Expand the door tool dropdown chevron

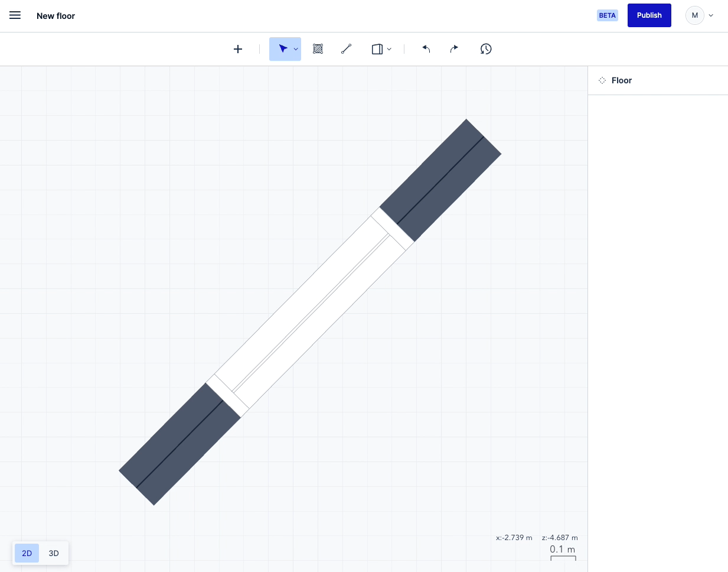(x=389, y=50)
